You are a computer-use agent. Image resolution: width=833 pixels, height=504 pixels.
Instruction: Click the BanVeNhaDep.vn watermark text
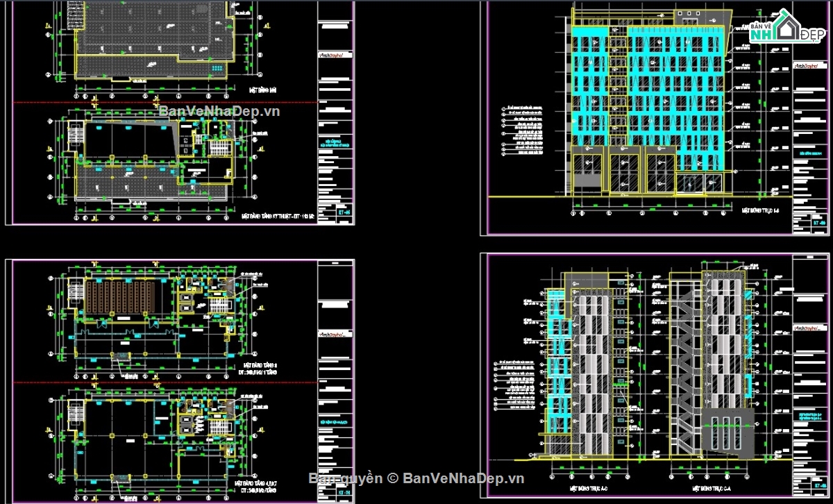(x=219, y=111)
